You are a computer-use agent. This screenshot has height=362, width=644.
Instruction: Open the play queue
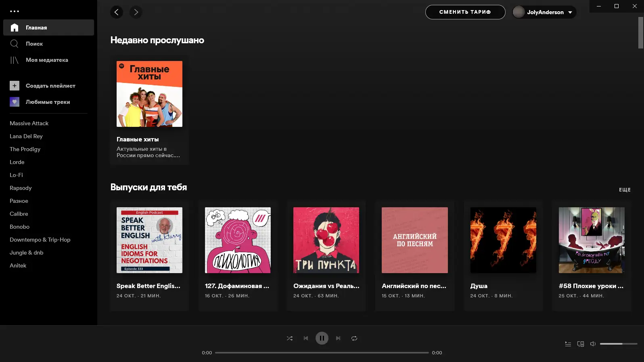tap(568, 344)
